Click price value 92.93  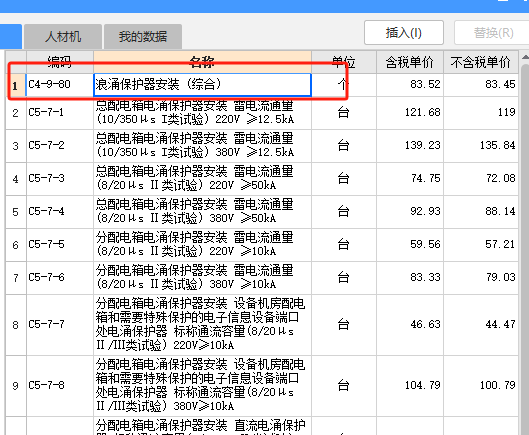coord(425,211)
